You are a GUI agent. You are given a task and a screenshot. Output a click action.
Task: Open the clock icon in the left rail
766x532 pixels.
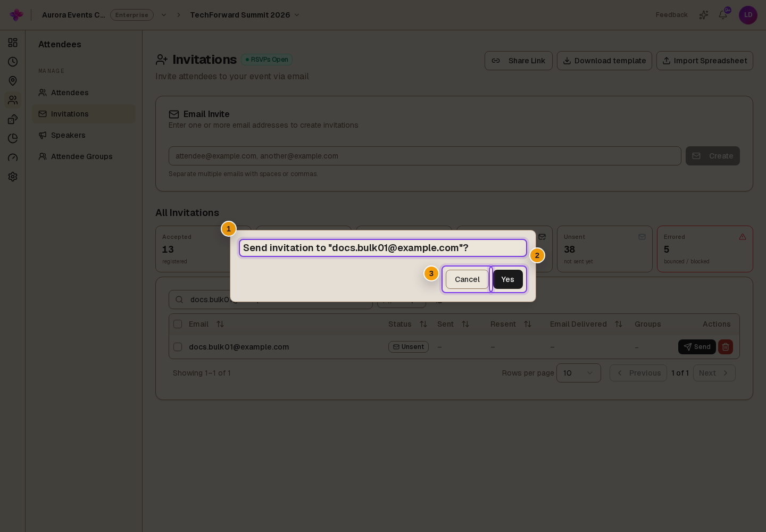pyautogui.click(x=13, y=62)
